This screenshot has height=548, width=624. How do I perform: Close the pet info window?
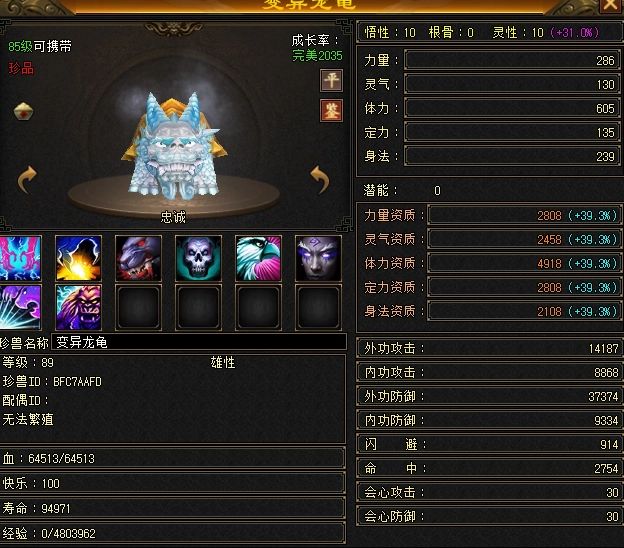[x=610, y=5]
